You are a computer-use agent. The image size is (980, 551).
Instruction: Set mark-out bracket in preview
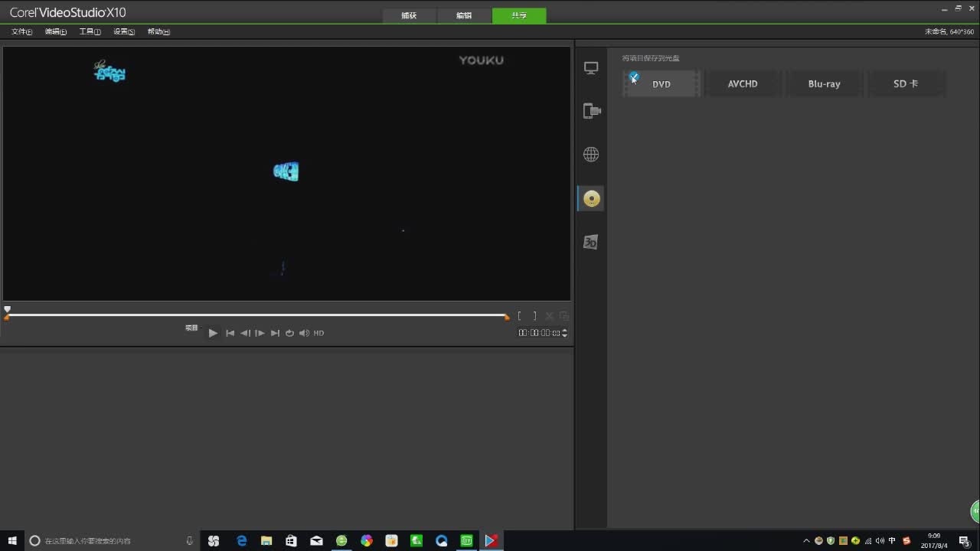point(534,315)
